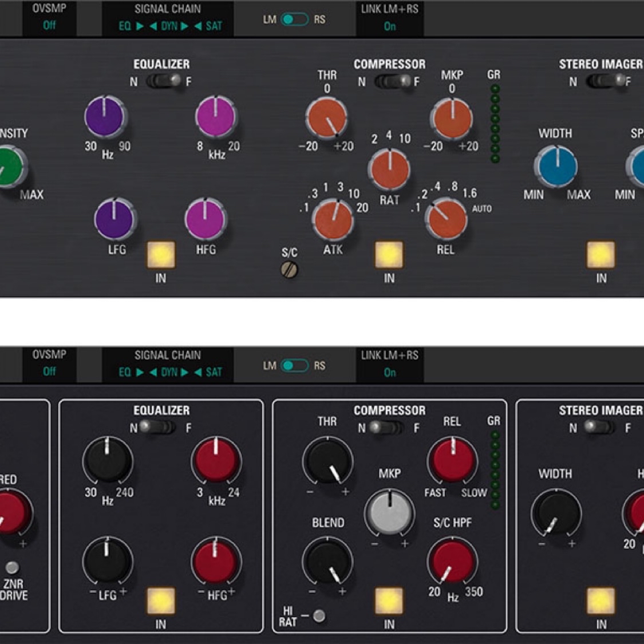Open the OVSMP Off setting in lower plugin
This screenshot has height=644, width=644.
[x=49, y=372]
